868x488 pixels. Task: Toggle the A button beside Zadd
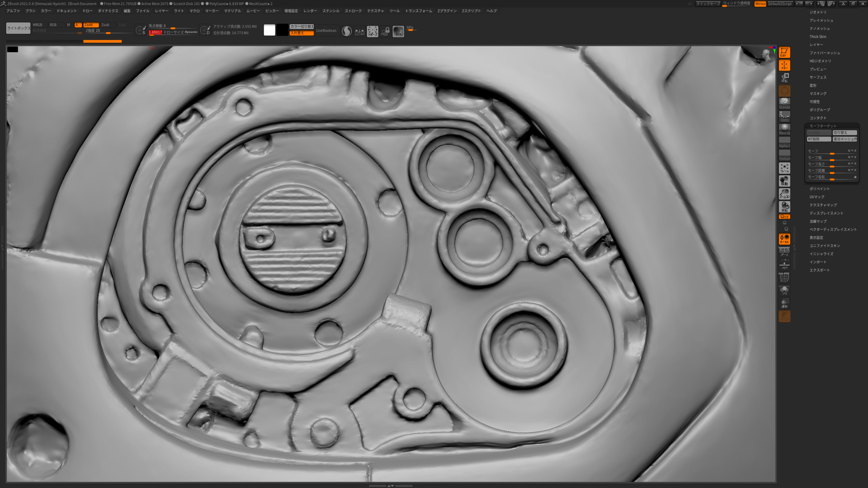click(x=78, y=25)
